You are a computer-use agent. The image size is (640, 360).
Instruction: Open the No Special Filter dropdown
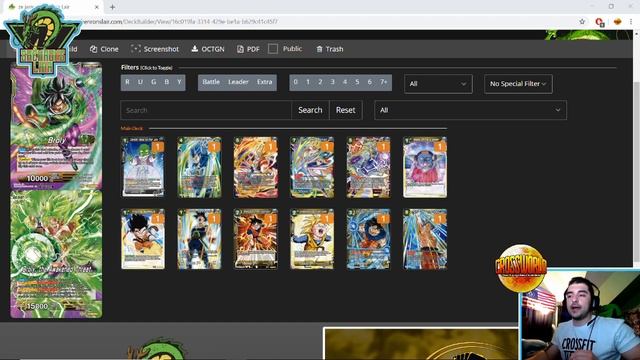tap(518, 84)
